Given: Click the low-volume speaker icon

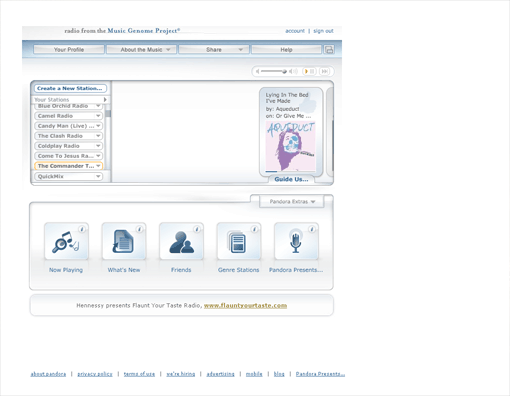Looking at the screenshot, I should coord(257,71).
